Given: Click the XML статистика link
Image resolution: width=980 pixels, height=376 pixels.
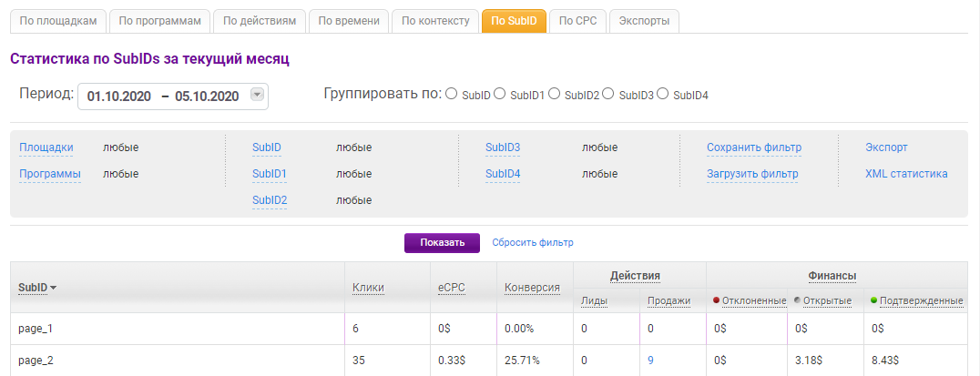Looking at the screenshot, I should click(x=906, y=174).
